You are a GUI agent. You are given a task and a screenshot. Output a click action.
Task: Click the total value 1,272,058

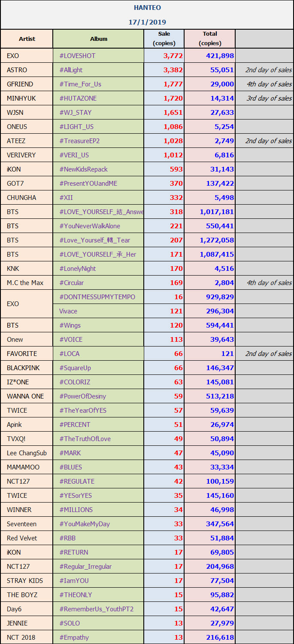(x=217, y=240)
